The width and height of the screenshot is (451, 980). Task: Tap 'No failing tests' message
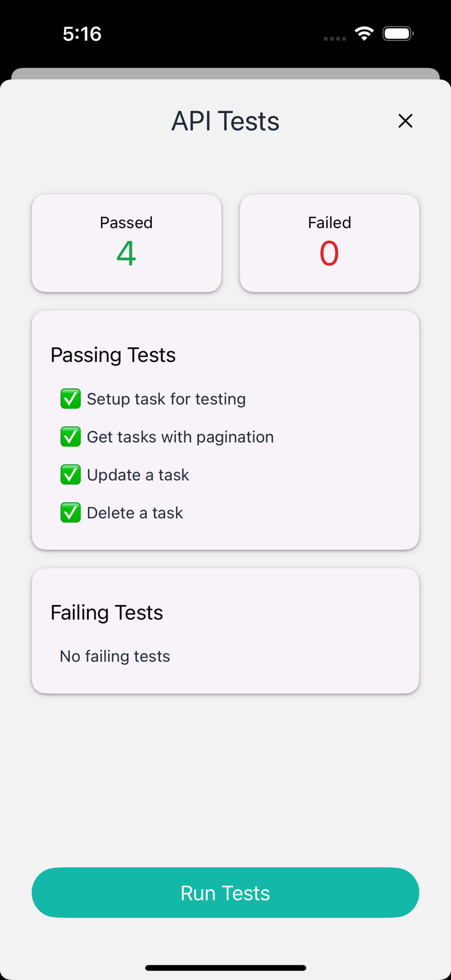pos(115,656)
